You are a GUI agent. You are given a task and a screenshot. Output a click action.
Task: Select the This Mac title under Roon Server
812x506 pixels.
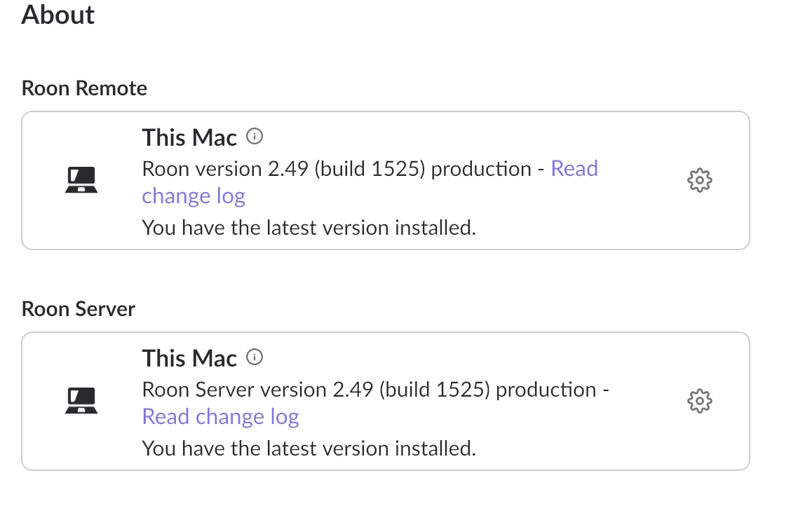(x=189, y=358)
